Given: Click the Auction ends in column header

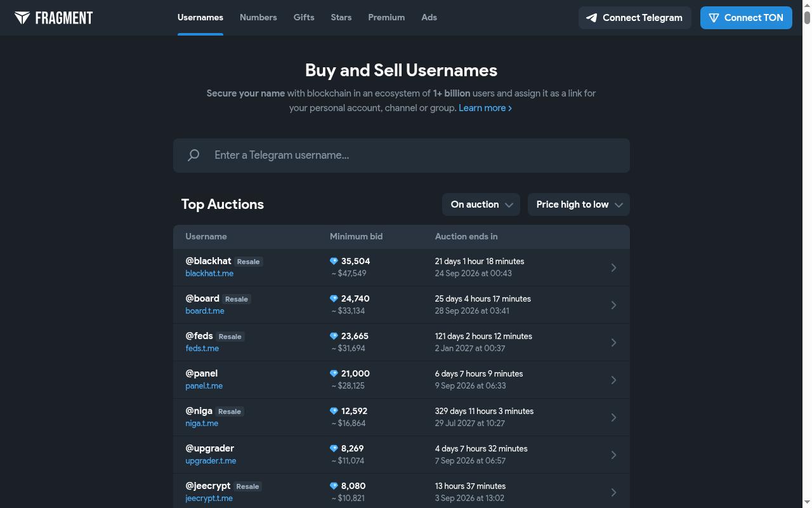Looking at the screenshot, I should pyautogui.click(x=466, y=236).
